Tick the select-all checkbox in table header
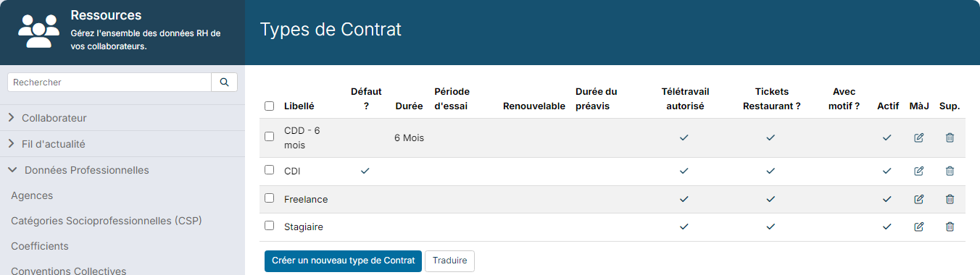 [270, 106]
